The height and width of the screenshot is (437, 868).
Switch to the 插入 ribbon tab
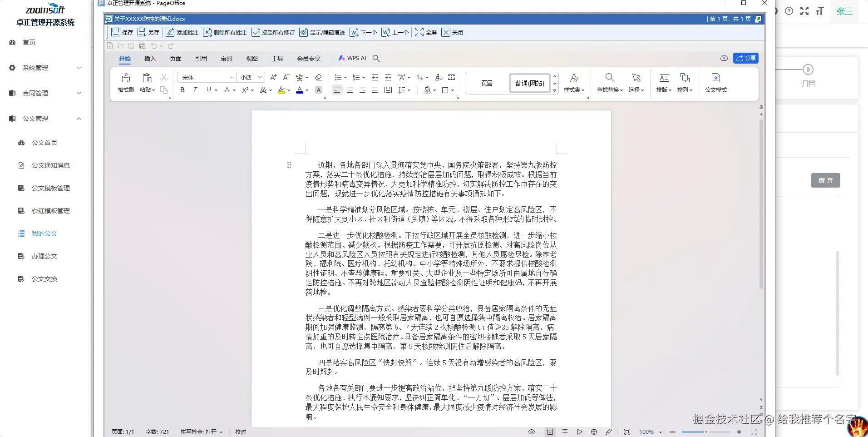click(150, 59)
